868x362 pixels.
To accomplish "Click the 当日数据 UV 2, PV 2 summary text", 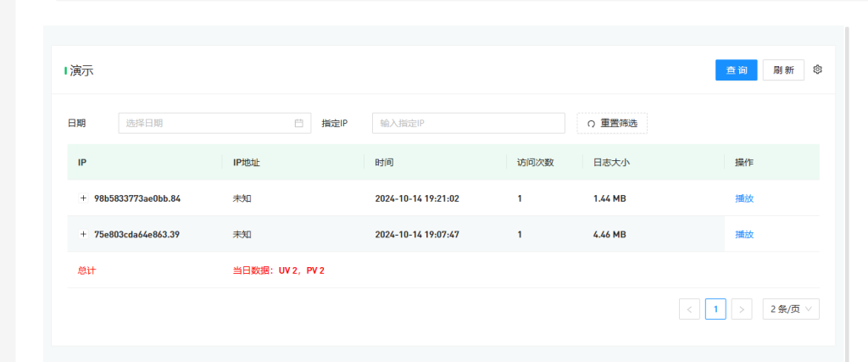I will (x=279, y=270).
